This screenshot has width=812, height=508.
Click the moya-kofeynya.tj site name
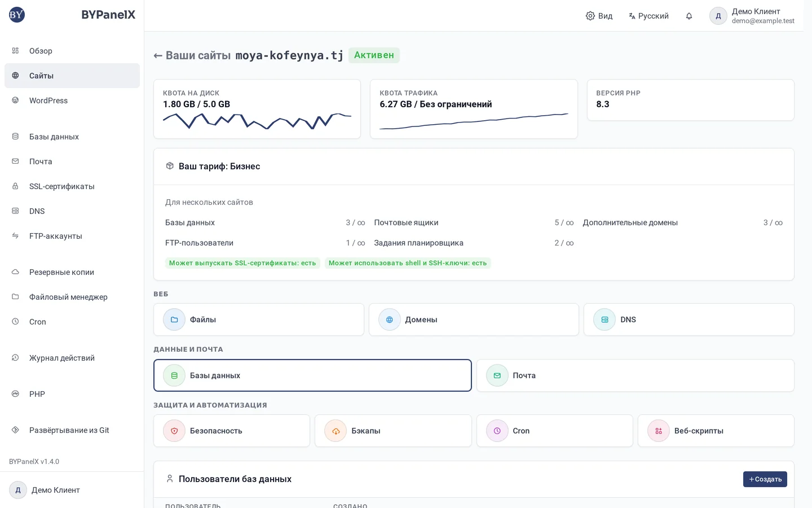[289, 55]
